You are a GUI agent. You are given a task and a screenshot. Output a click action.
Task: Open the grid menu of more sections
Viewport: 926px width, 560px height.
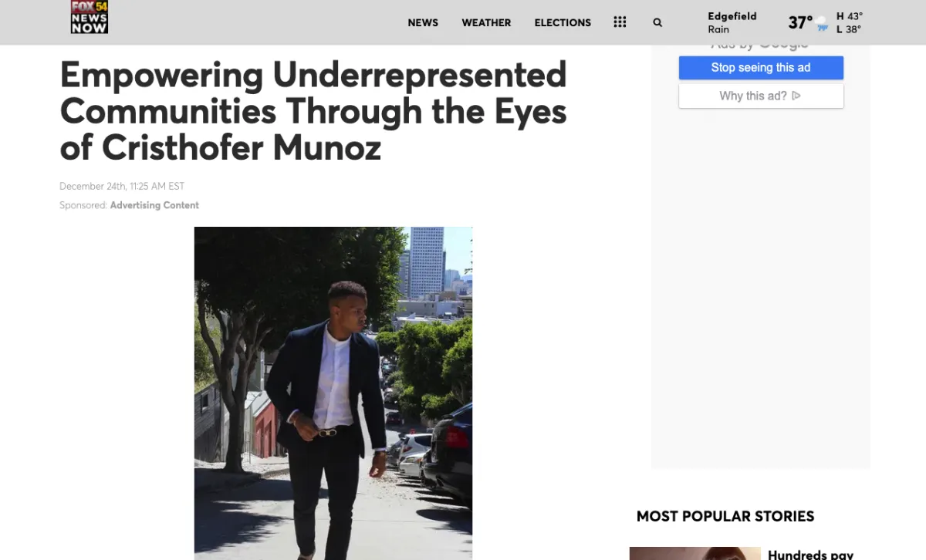click(620, 22)
